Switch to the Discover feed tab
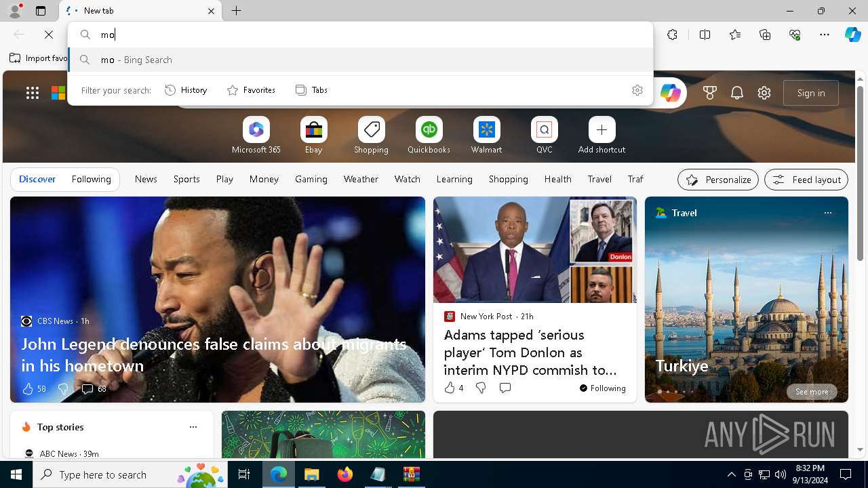Screen dimensions: 868x488 click(37, 179)
